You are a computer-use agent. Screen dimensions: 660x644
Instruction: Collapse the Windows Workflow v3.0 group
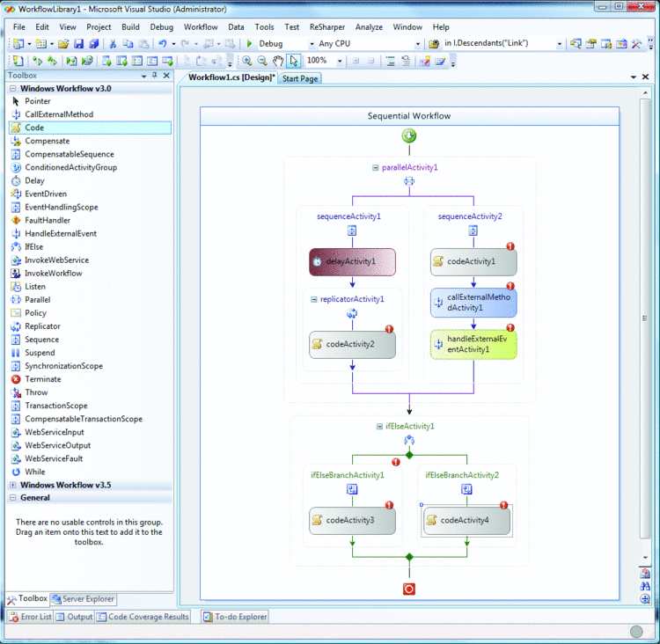point(12,88)
